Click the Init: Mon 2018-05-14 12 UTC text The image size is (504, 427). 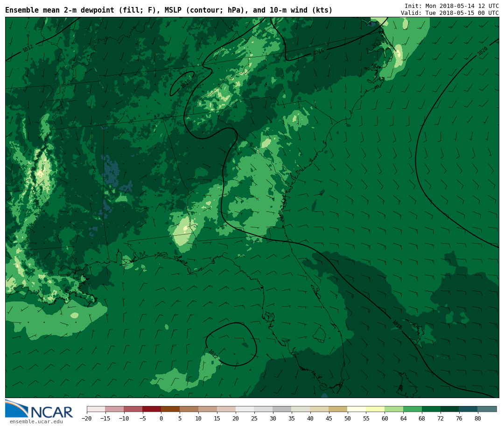(x=452, y=6)
